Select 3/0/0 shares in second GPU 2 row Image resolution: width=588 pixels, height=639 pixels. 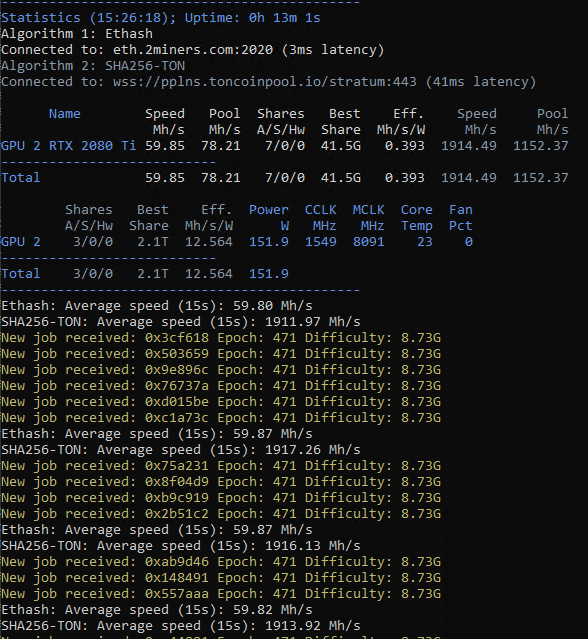[93, 242]
